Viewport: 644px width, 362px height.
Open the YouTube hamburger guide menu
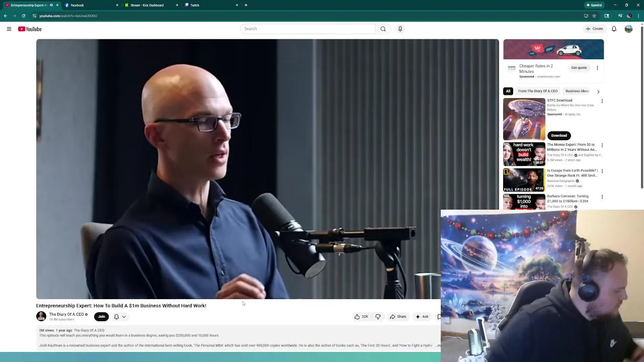(x=9, y=29)
